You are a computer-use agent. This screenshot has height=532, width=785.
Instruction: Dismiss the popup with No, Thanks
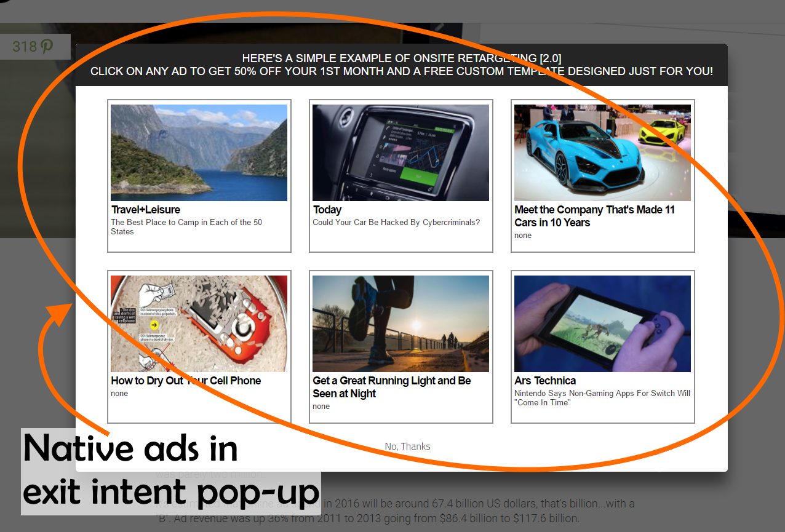coord(407,446)
